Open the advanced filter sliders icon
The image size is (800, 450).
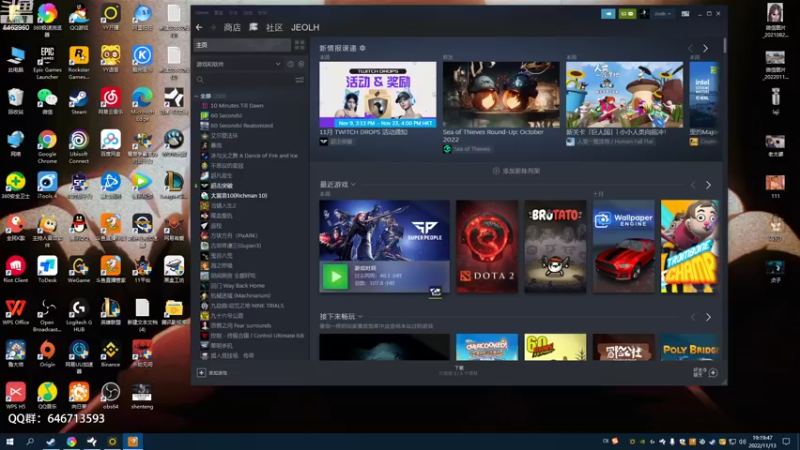(299, 80)
